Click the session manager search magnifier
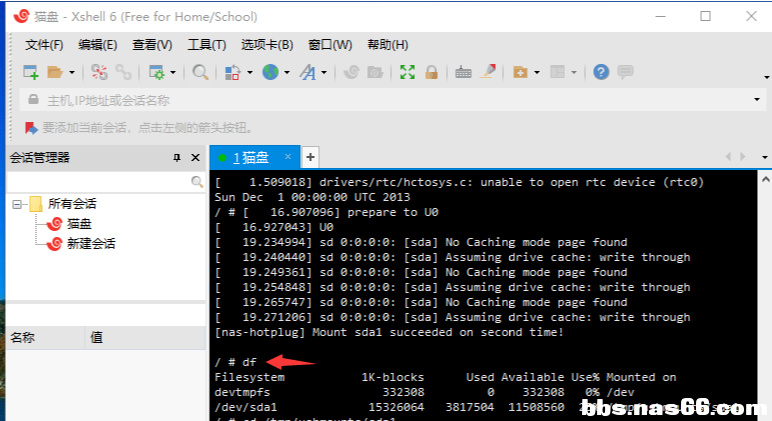 (x=197, y=182)
